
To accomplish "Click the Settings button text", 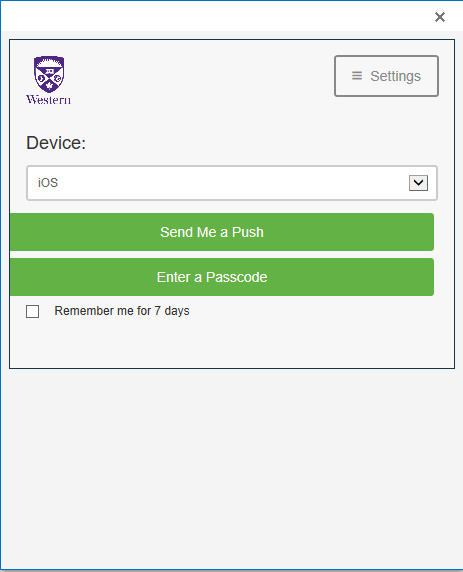I will tap(396, 76).
